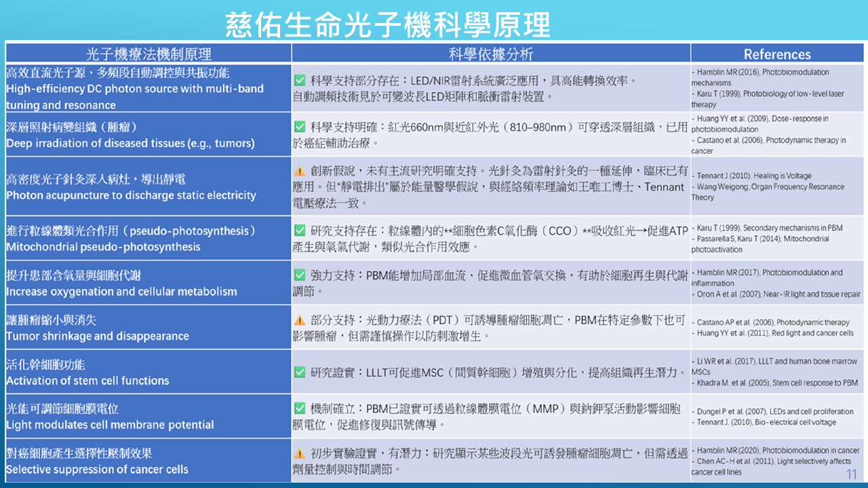Viewport: 868px width, 488px height.
Task: Click the green checkmark beside 機制確立
Action: tap(300, 409)
